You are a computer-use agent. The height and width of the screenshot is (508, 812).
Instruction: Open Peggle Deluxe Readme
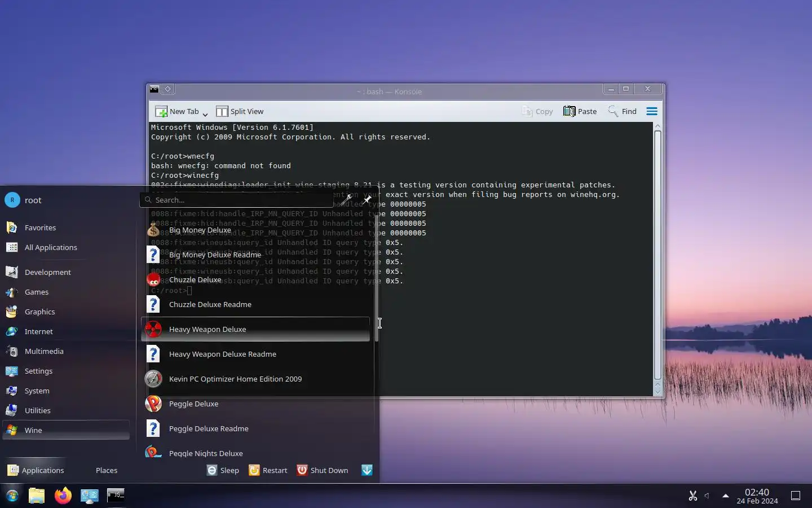pyautogui.click(x=255, y=428)
